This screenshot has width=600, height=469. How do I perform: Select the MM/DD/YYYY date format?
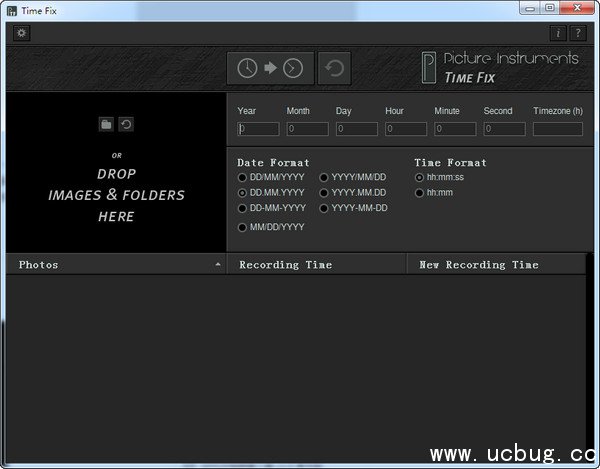[242, 227]
